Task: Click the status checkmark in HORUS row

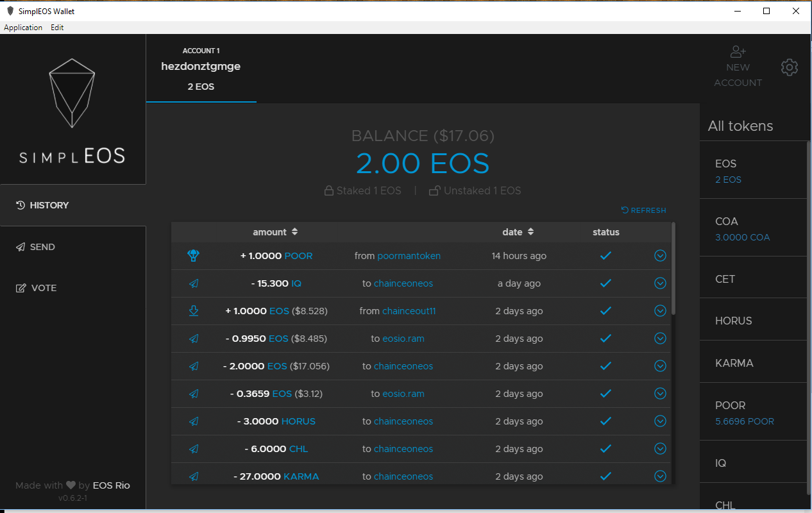Action: pos(605,421)
